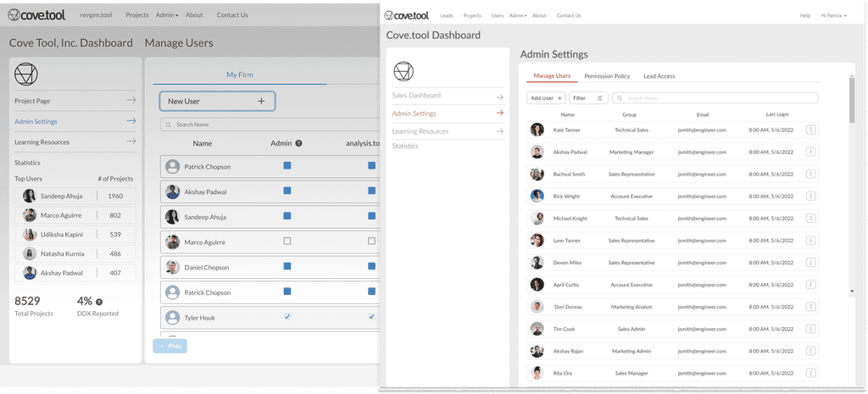Click cove.tool logo in right window header

[406, 15]
